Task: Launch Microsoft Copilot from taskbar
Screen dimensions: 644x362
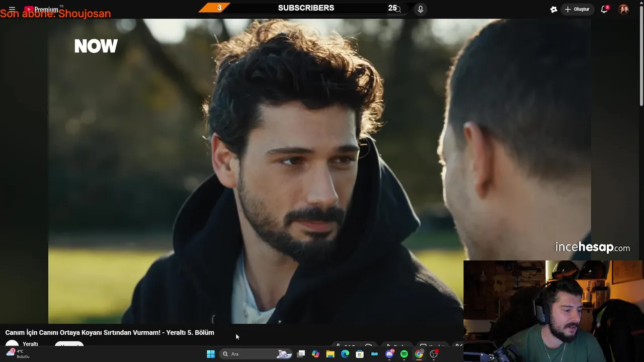Action: [x=315, y=354]
